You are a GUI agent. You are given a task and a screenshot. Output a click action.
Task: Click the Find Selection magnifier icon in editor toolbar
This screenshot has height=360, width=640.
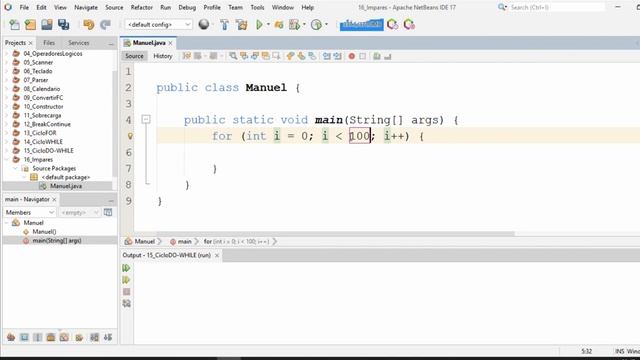(x=233, y=56)
